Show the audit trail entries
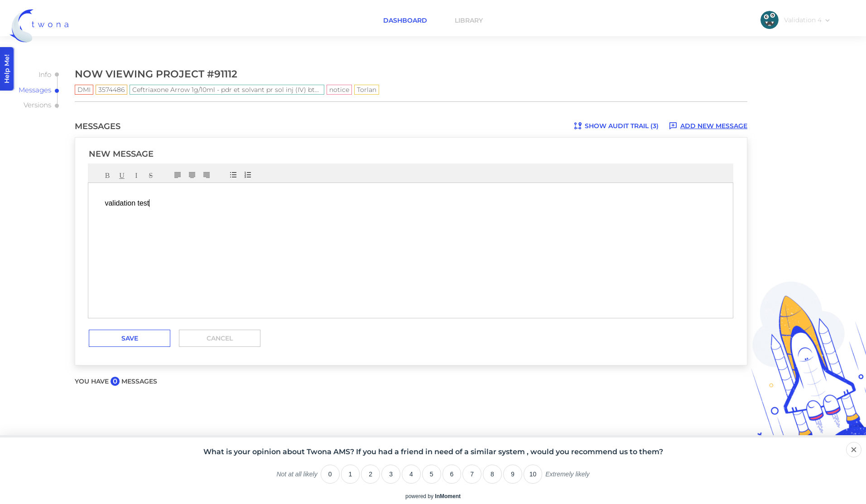Viewport: 866px width, 504px height. point(616,126)
